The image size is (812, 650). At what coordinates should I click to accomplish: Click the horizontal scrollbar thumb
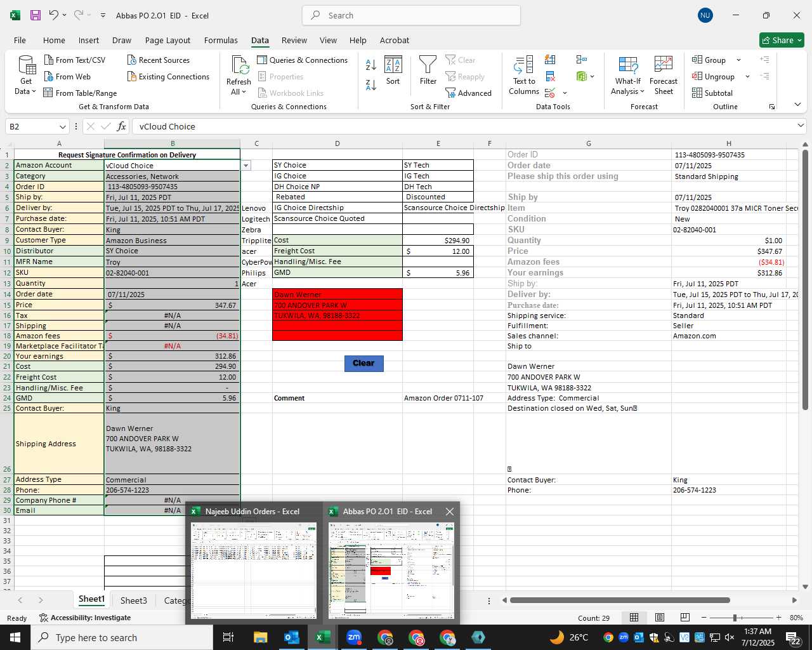(620, 600)
